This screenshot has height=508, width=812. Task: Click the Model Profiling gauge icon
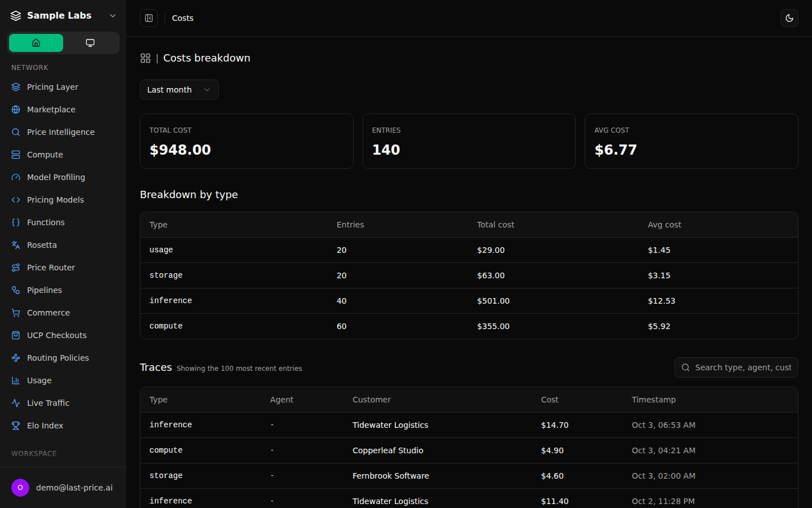pyautogui.click(x=16, y=177)
